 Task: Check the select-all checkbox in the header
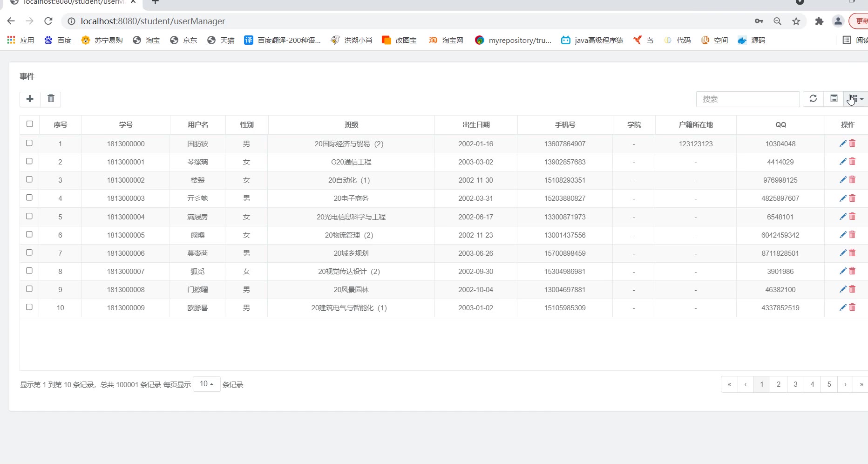(x=30, y=124)
